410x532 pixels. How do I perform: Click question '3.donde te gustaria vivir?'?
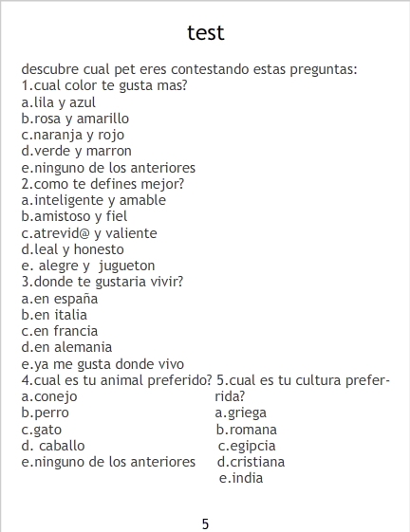102,282
